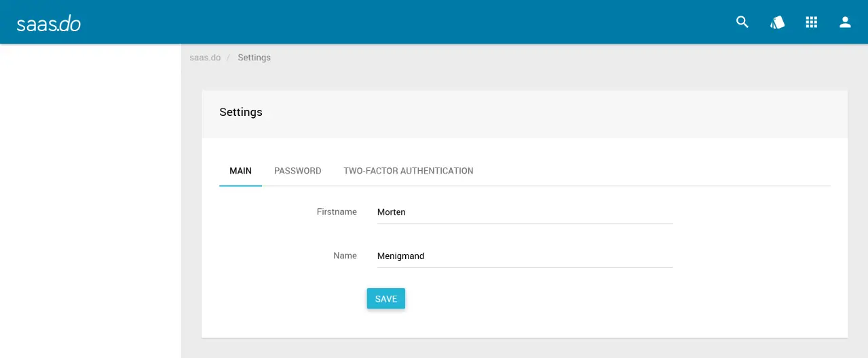Click the empty left sidebar panel
The height and width of the screenshot is (358, 868).
(x=90, y=203)
